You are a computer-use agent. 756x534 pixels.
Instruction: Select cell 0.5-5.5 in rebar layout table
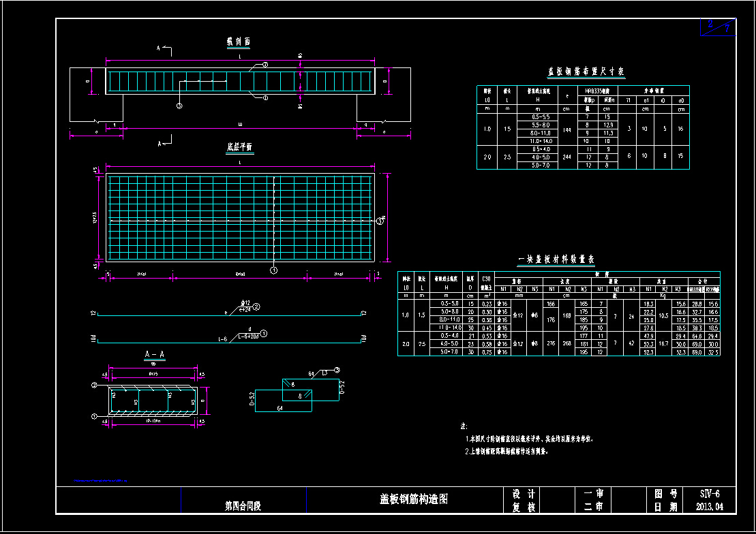[x=541, y=117]
